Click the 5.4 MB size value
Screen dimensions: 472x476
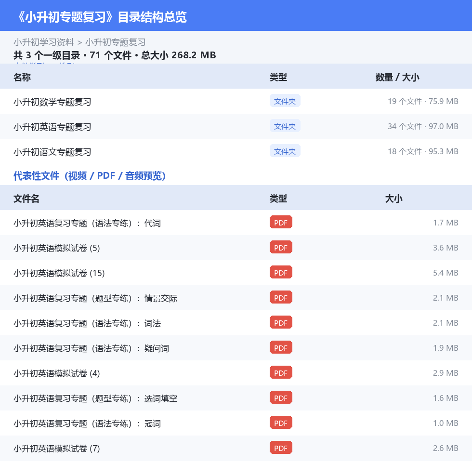pos(446,273)
